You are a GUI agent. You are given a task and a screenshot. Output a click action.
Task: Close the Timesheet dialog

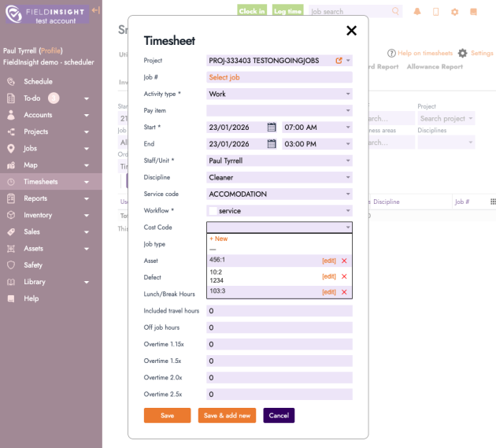click(351, 31)
